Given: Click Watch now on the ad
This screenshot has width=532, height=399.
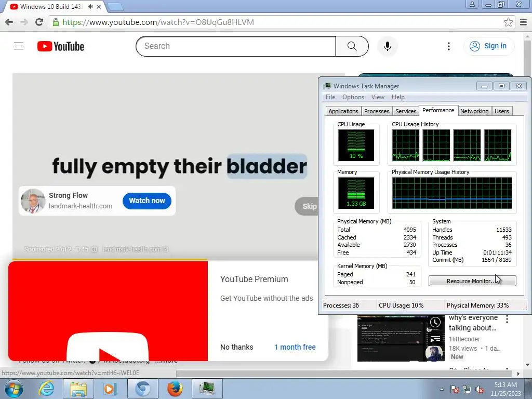Looking at the screenshot, I should (147, 201).
